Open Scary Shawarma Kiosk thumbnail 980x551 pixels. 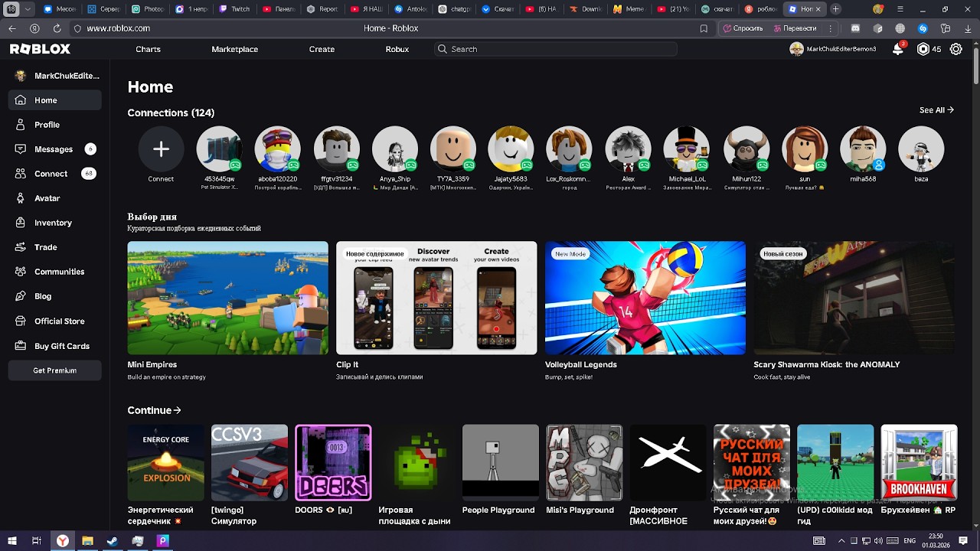pyautogui.click(x=854, y=298)
